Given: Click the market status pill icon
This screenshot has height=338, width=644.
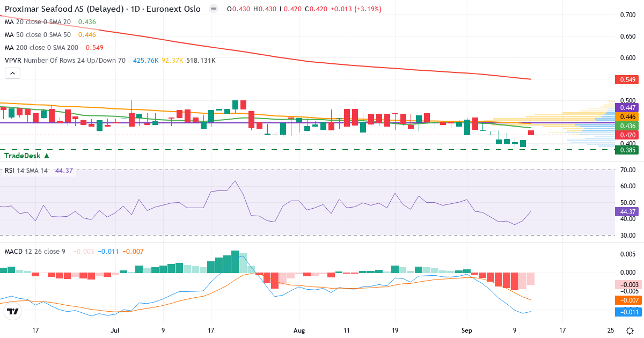Looking at the screenshot, I should click(x=214, y=9).
